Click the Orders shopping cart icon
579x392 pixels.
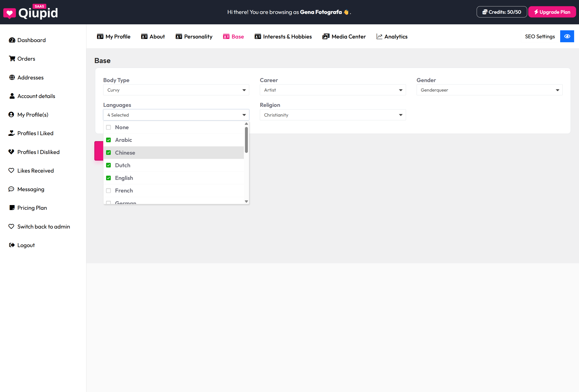pyautogui.click(x=12, y=59)
